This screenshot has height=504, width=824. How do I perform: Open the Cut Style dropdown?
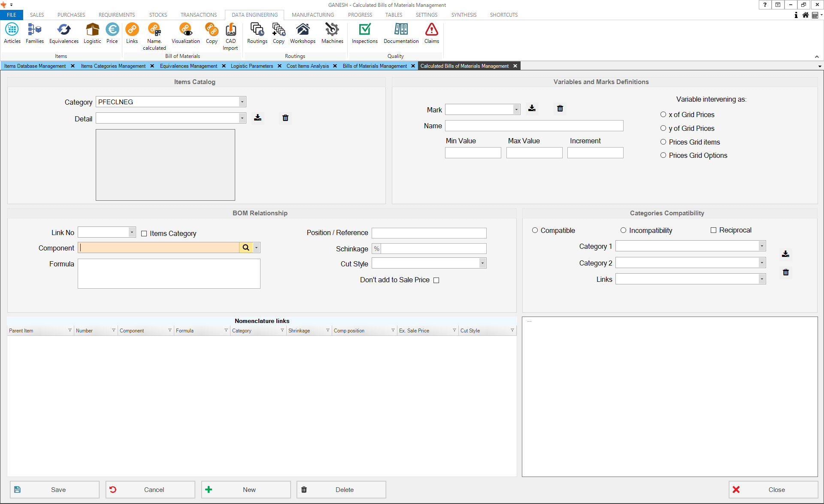[482, 263]
